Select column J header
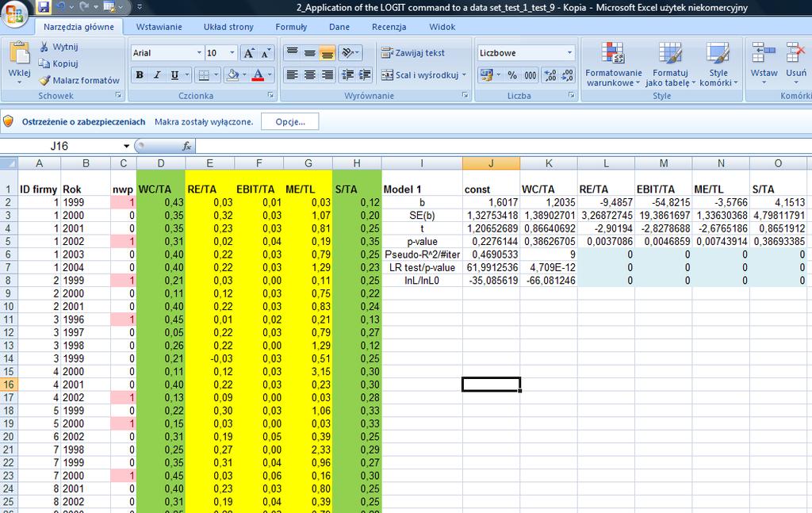 (x=491, y=163)
